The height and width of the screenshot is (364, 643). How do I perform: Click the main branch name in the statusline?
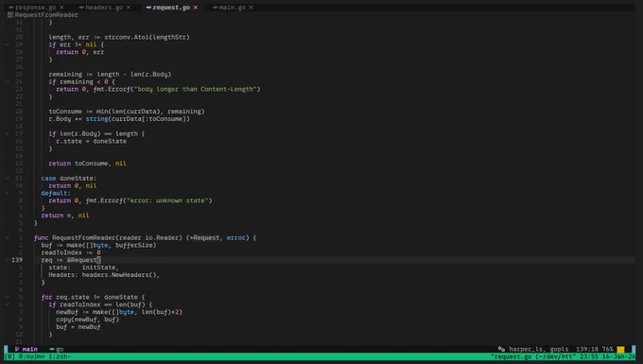coord(30,349)
